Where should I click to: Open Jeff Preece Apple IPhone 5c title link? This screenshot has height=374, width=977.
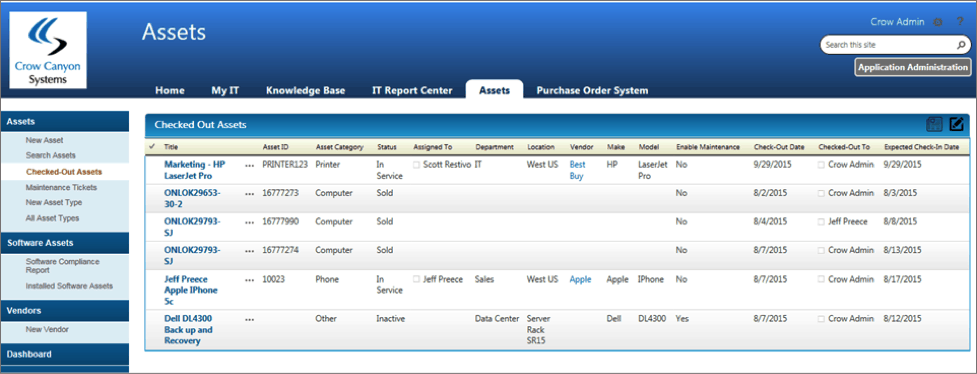(x=191, y=290)
